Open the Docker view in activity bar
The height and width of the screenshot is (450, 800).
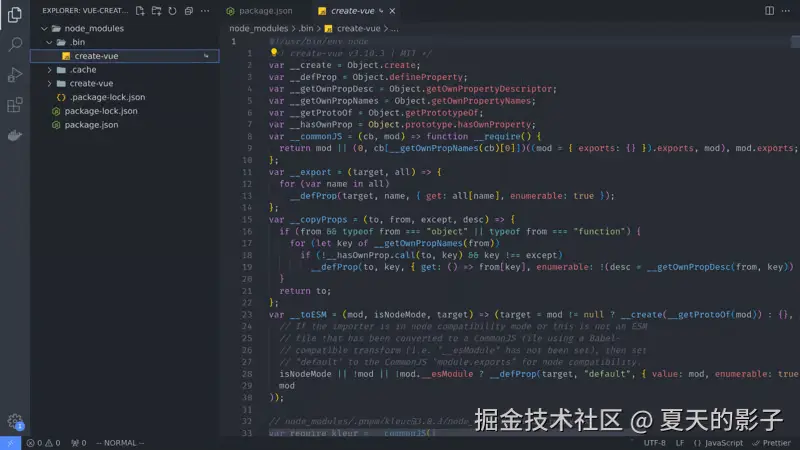click(x=15, y=135)
